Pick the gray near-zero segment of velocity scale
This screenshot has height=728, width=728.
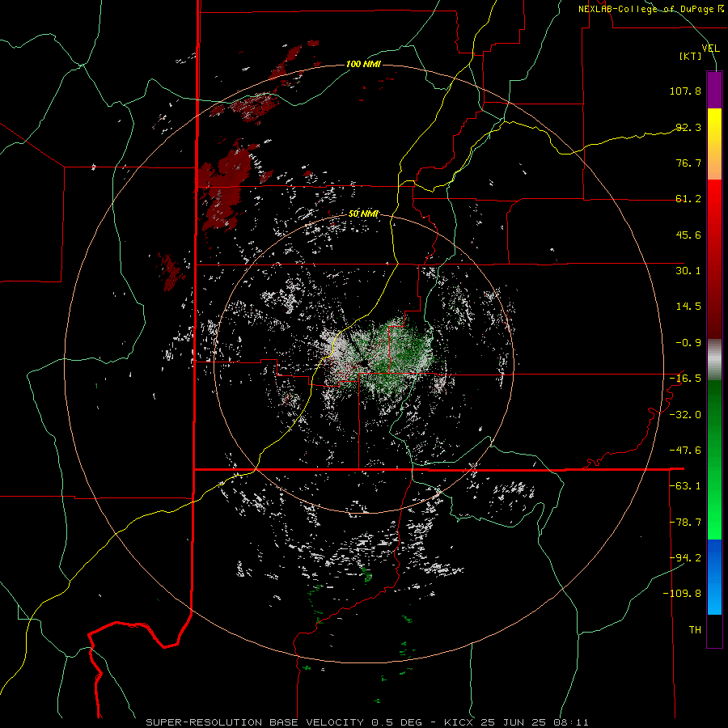click(714, 360)
